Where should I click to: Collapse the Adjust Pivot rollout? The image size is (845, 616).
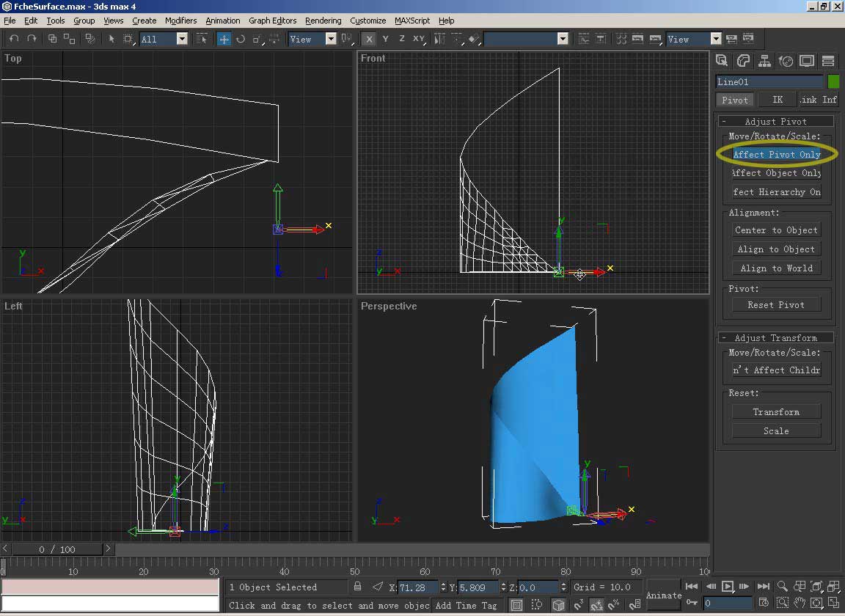[x=776, y=122]
